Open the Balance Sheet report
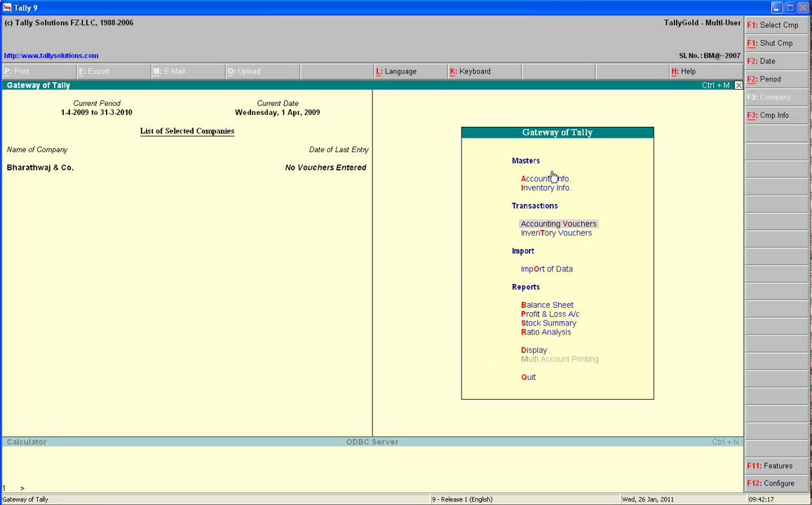Image resolution: width=812 pixels, height=505 pixels. [x=548, y=305]
